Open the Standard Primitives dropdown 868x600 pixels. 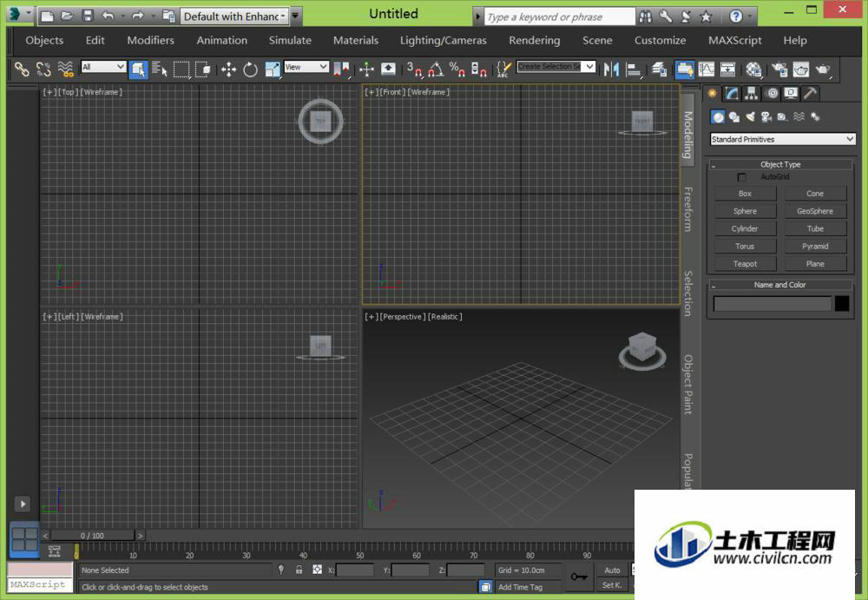point(782,139)
